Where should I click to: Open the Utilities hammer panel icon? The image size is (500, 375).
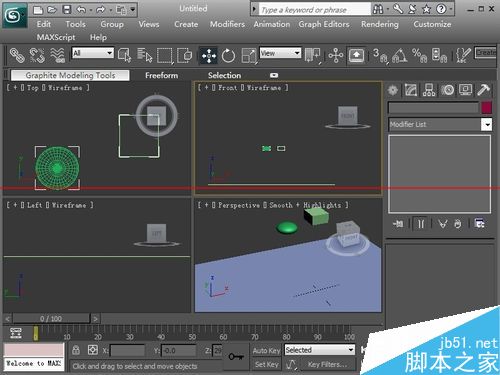[483, 90]
